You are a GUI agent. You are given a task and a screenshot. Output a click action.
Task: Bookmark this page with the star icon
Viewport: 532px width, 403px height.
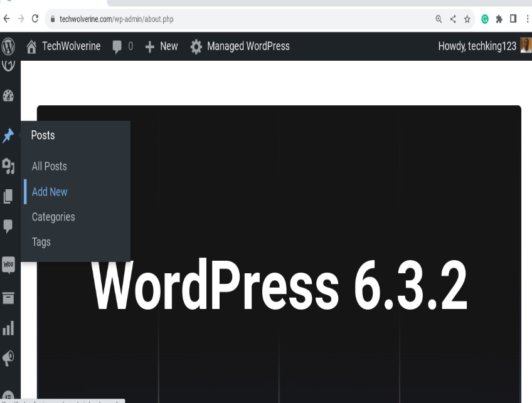[x=467, y=19]
